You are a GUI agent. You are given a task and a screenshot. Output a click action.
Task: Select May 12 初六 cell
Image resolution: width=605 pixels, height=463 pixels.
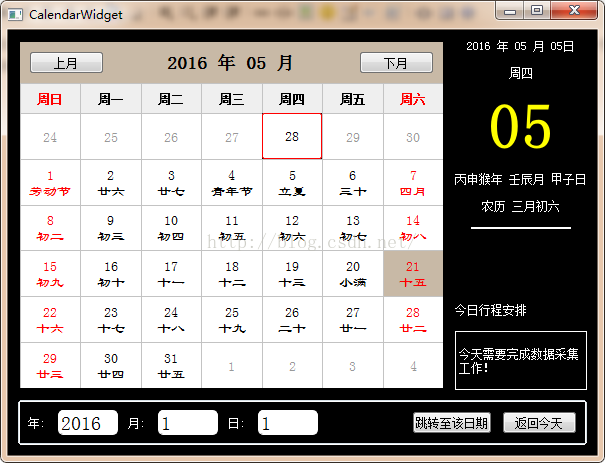pos(292,228)
